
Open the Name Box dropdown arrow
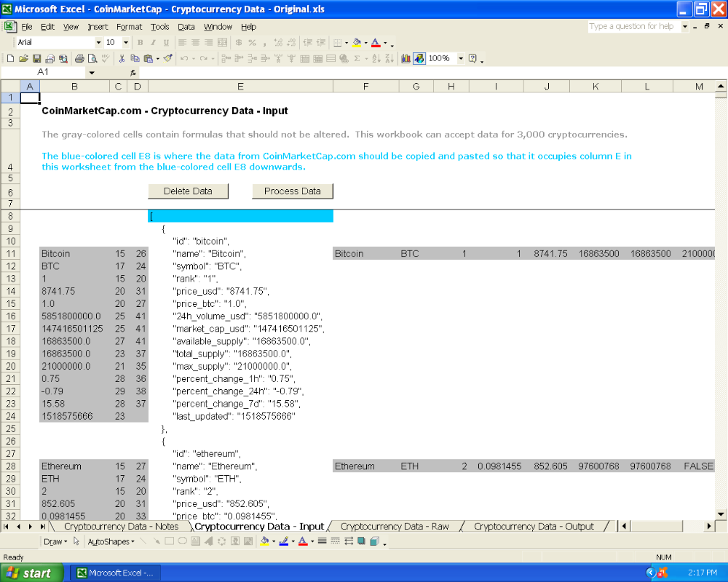92,73
